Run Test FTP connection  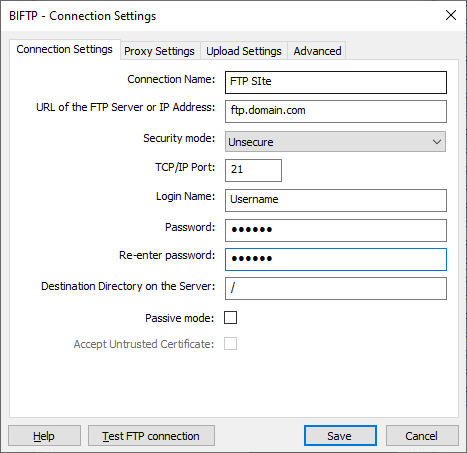151,436
